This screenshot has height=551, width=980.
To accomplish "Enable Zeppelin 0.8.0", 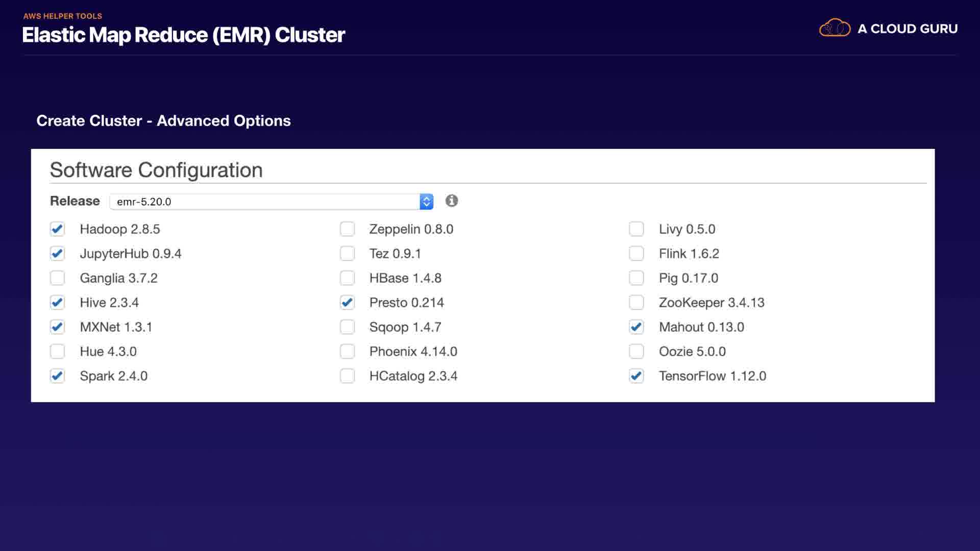I will click(x=347, y=229).
